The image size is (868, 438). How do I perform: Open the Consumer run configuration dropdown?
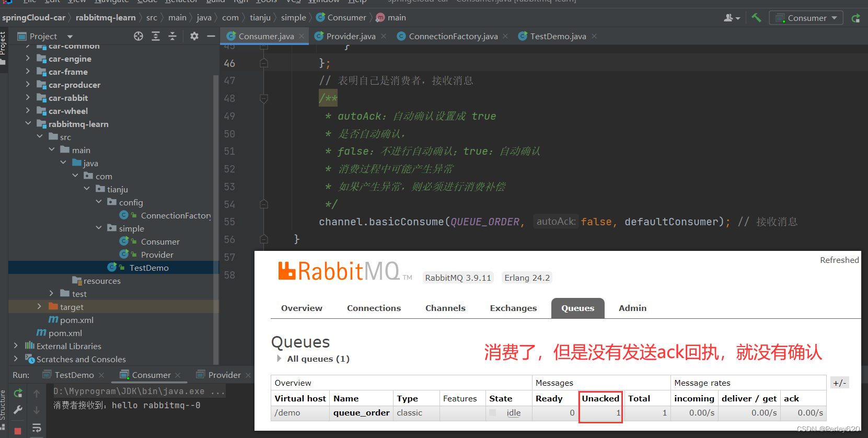[x=806, y=18]
